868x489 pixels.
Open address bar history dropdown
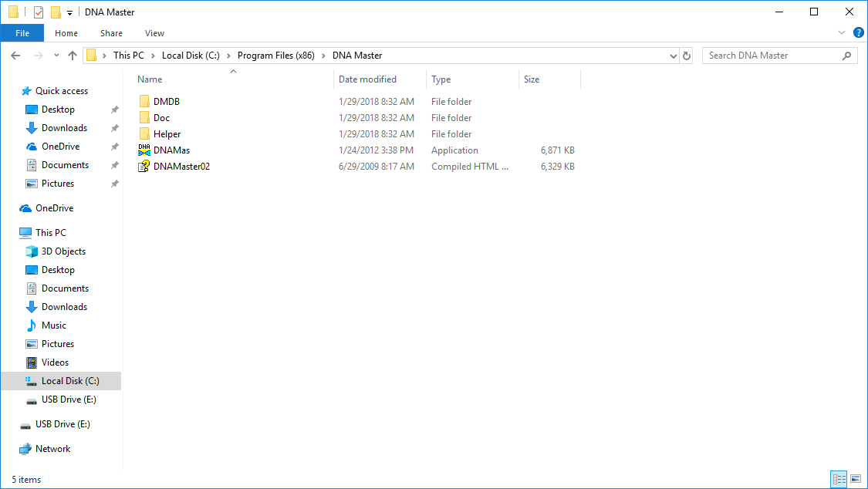tap(673, 56)
